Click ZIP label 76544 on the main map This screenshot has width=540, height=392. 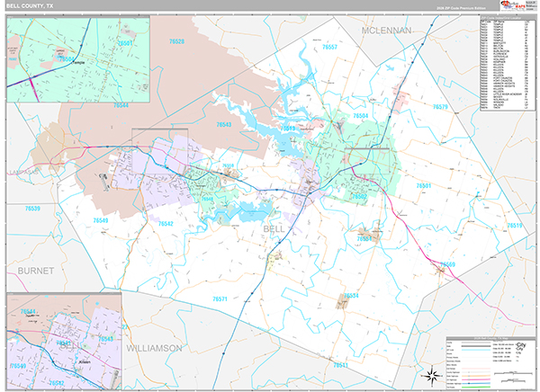[x=121, y=105]
